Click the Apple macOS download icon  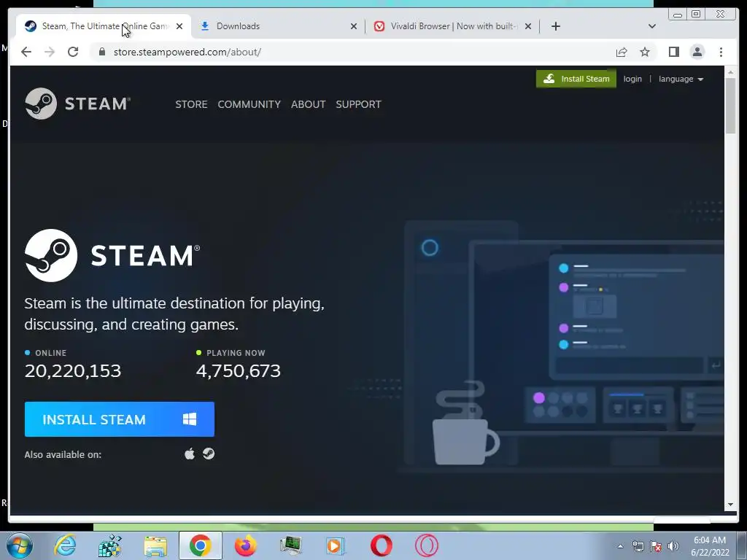click(x=190, y=454)
